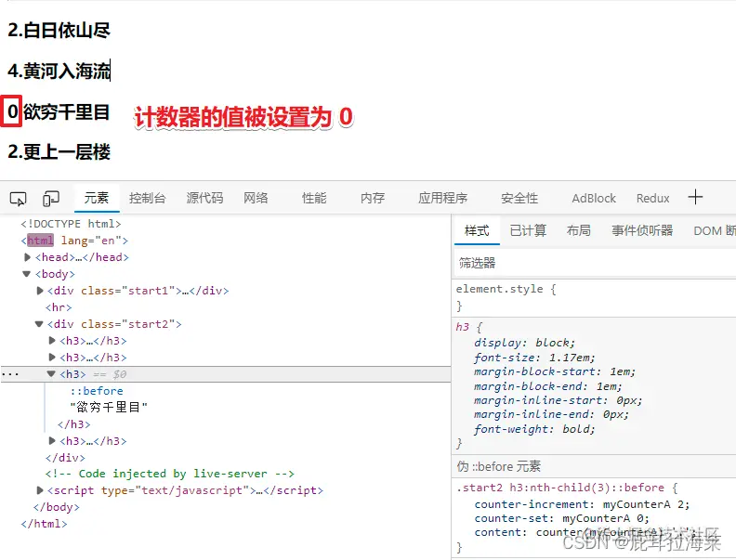Click the heading 4.黄河入海流
Screen dimensions: 736x560
coord(59,72)
